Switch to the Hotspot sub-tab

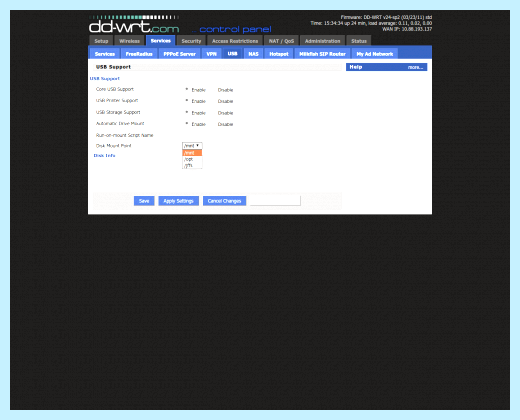click(x=279, y=54)
